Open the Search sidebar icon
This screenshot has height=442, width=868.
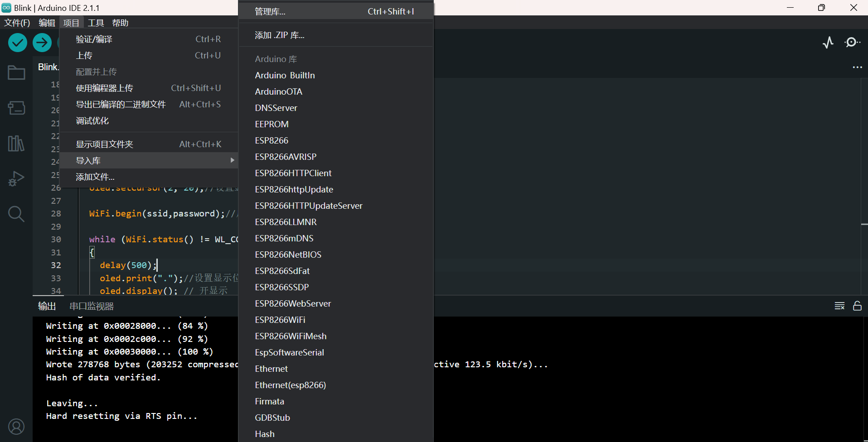tap(16, 214)
